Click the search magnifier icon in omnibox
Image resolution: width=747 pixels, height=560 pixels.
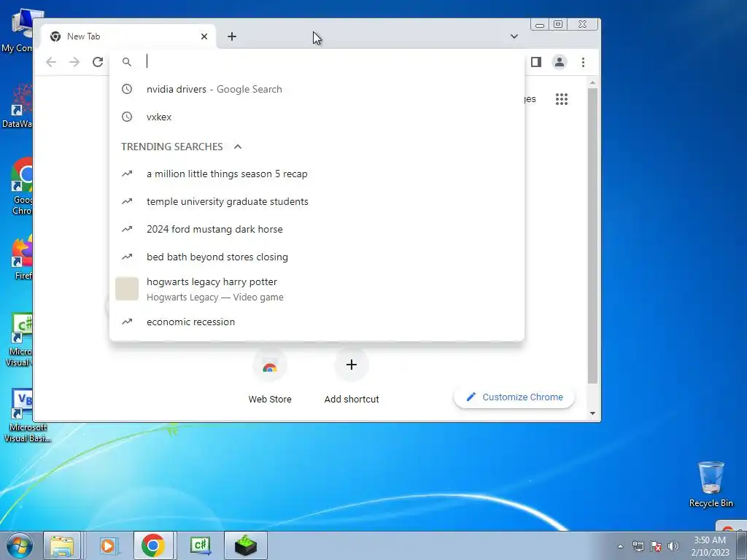coord(127,62)
